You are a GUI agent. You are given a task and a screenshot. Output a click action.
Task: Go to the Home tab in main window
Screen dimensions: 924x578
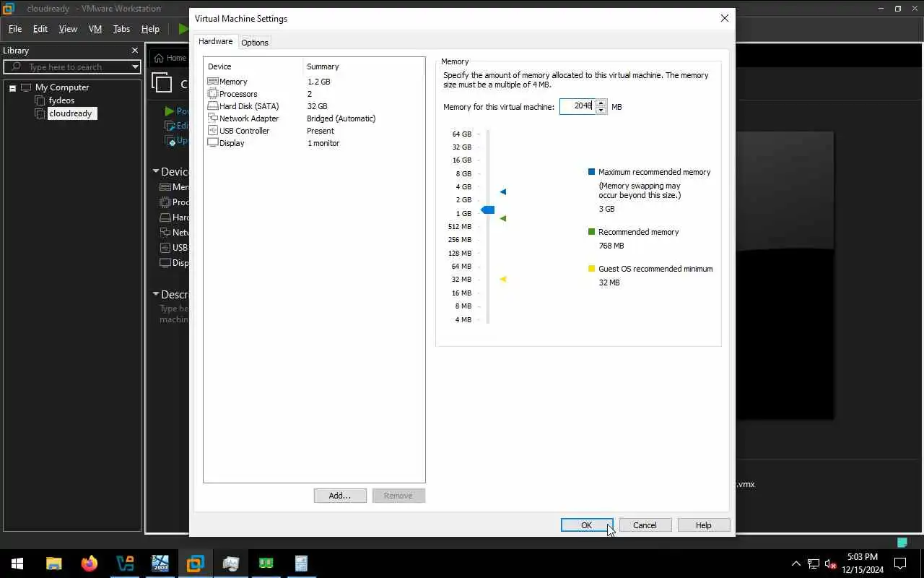point(170,58)
